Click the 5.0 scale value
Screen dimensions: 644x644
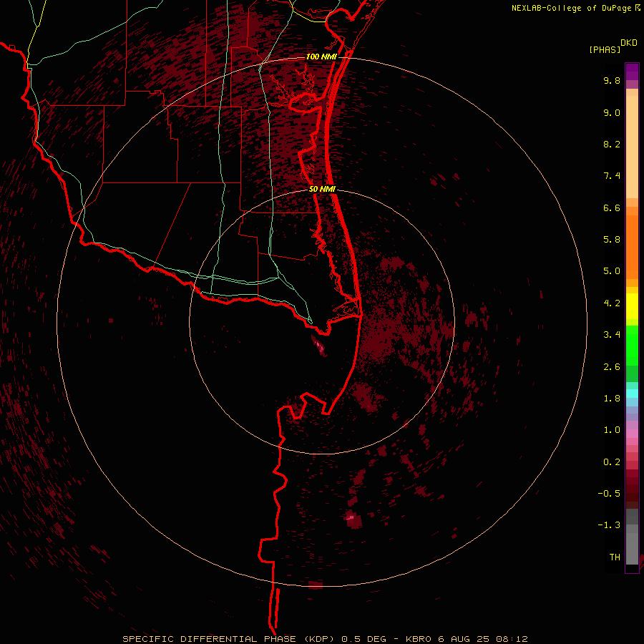point(612,271)
